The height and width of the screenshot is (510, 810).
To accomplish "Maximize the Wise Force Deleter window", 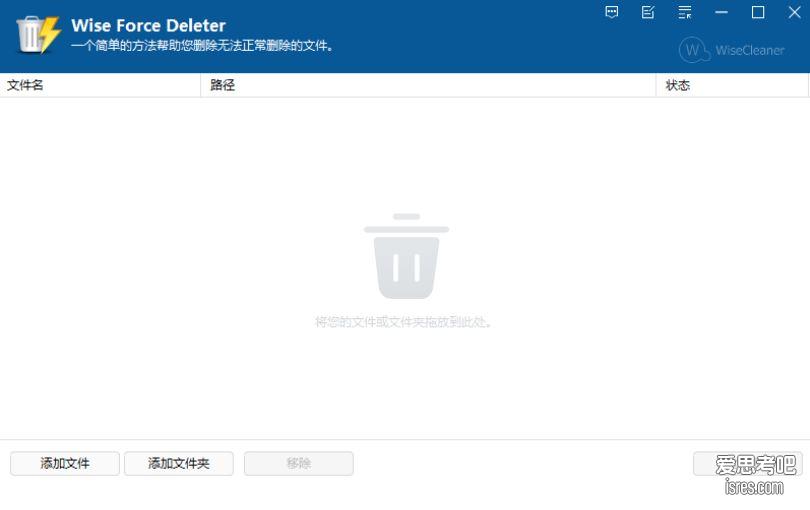I will point(758,12).
